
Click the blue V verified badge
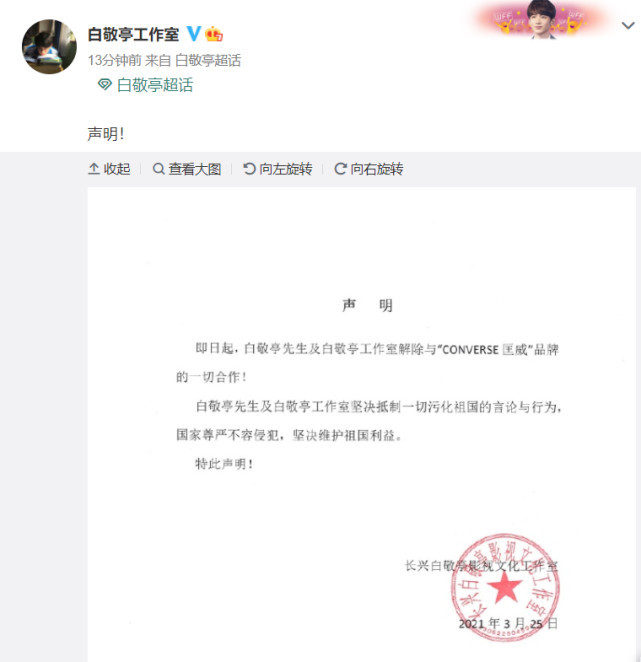pos(194,33)
